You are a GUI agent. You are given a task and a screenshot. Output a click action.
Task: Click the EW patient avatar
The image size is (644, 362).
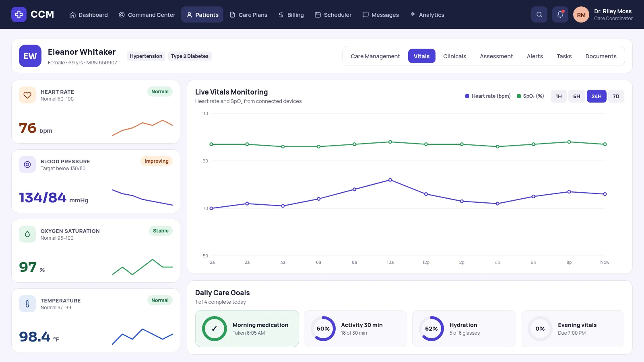pyautogui.click(x=30, y=56)
